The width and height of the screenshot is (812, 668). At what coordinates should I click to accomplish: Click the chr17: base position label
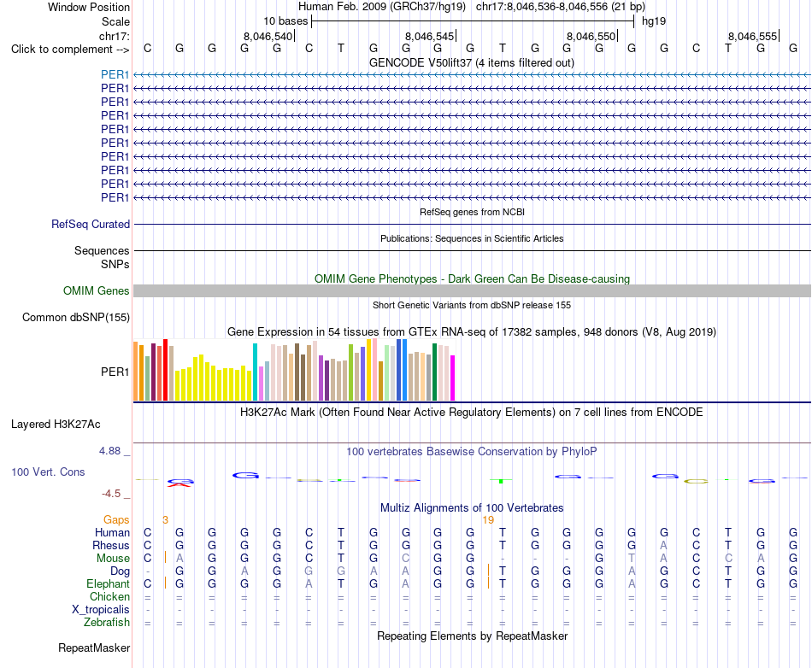[114, 36]
